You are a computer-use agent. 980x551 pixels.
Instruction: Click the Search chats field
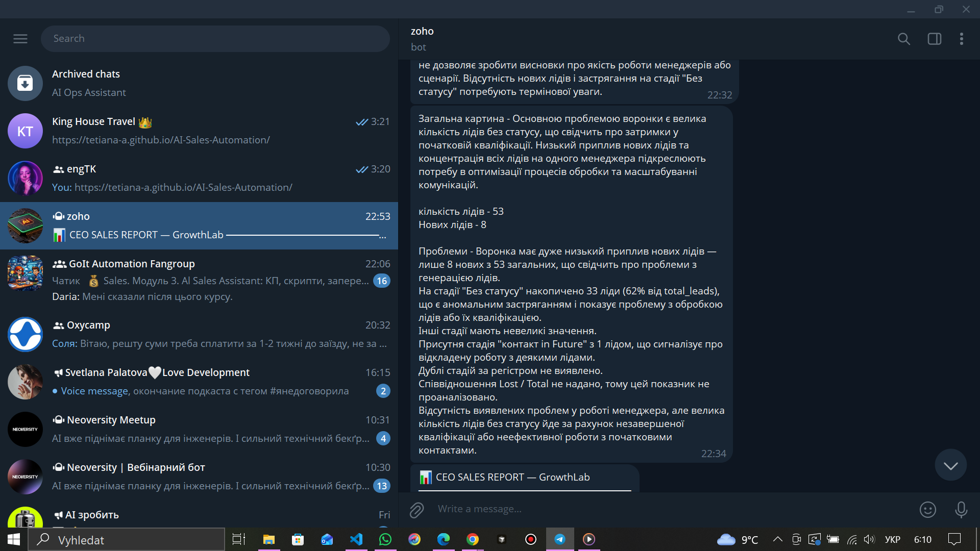click(215, 39)
